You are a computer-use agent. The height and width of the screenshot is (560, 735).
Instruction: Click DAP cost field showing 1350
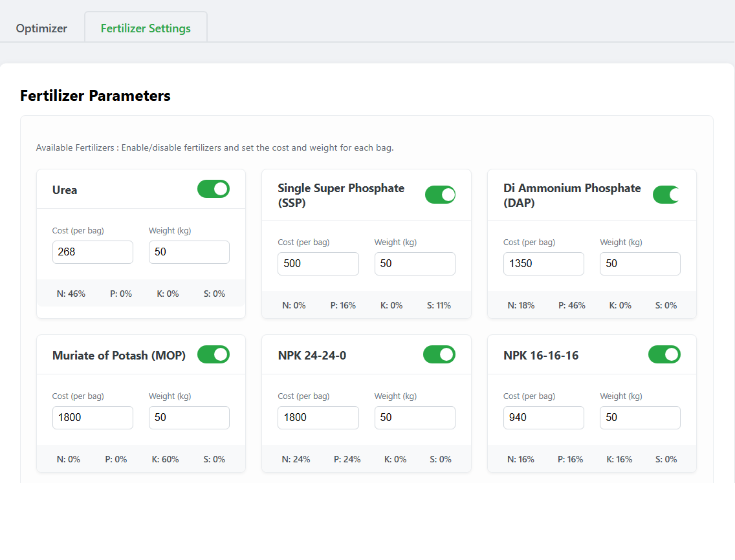543,264
